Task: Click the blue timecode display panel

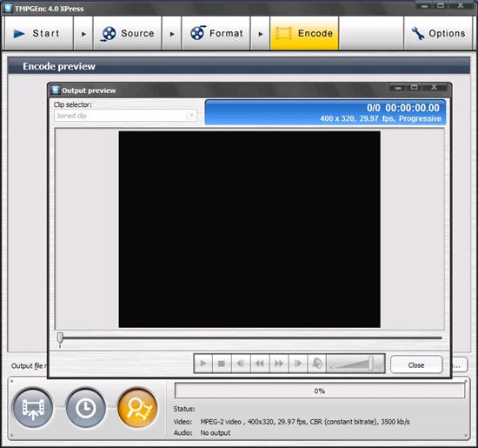Action: click(325, 112)
